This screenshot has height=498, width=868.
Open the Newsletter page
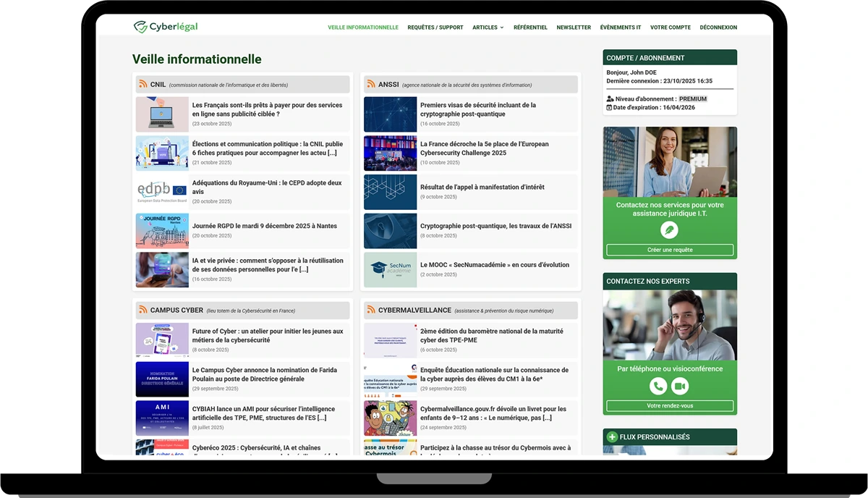click(574, 28)
